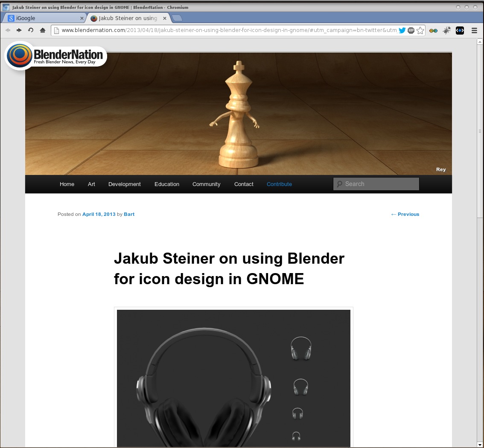484x448 pixels.
Task: Open a new browser tab
Action: (177, 18)
